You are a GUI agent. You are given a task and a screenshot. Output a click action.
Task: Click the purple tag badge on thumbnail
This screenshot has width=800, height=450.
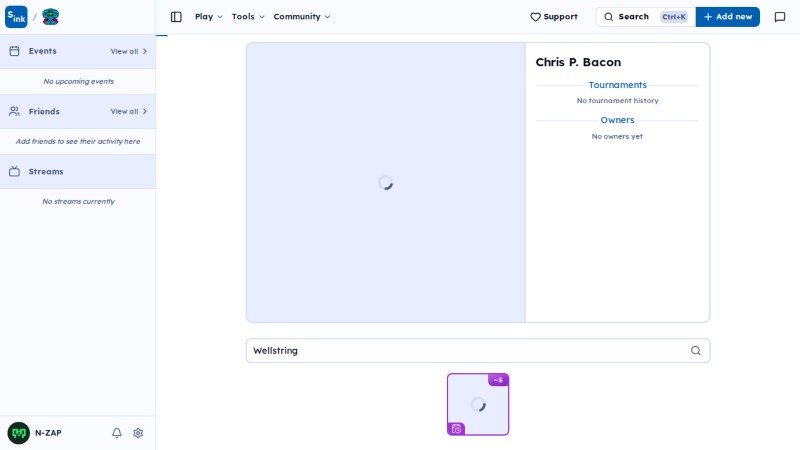point(498,380)
